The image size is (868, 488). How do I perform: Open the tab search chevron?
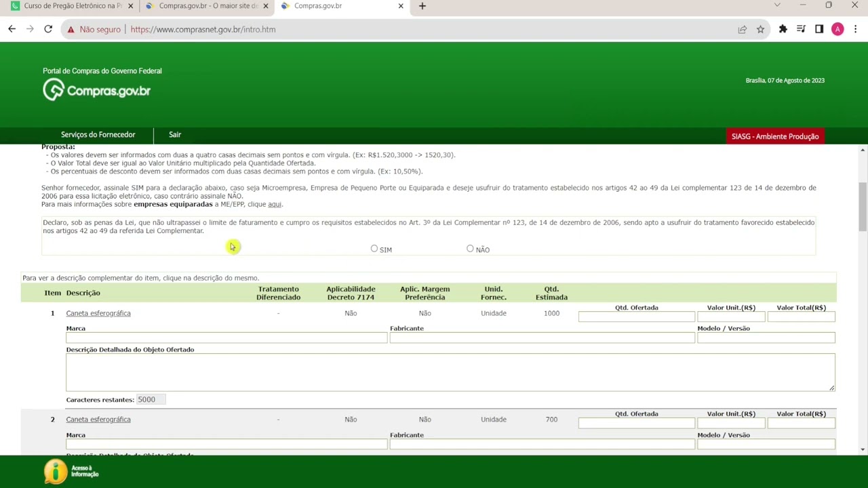tap(777, 5)
